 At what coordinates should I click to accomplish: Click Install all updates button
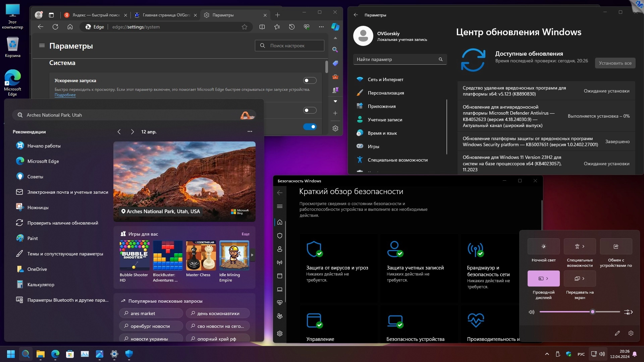(x=615, y=63)
